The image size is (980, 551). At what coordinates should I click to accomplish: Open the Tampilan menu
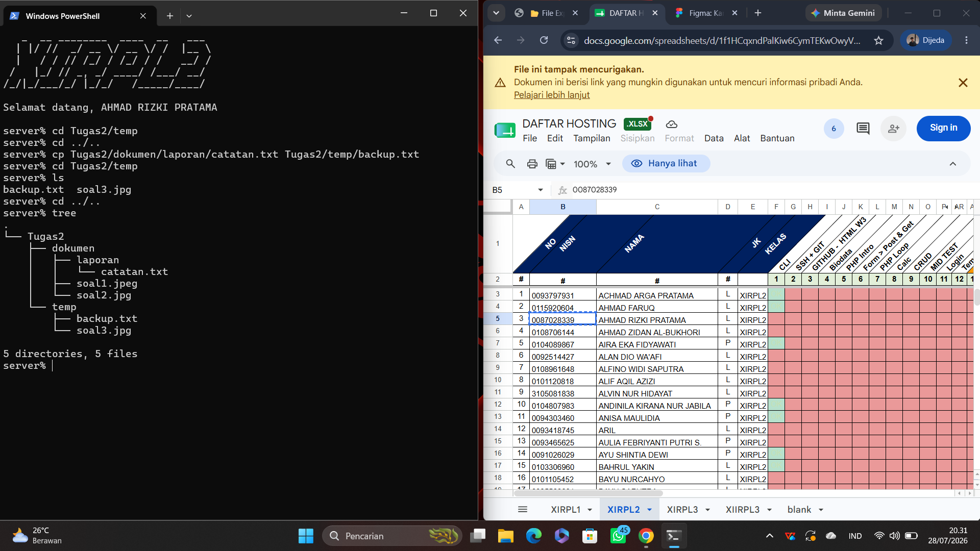(x=592, y=138)
